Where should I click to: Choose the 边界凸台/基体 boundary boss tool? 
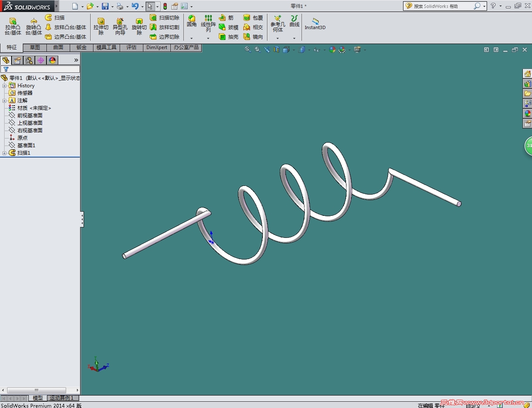point(66,37)
